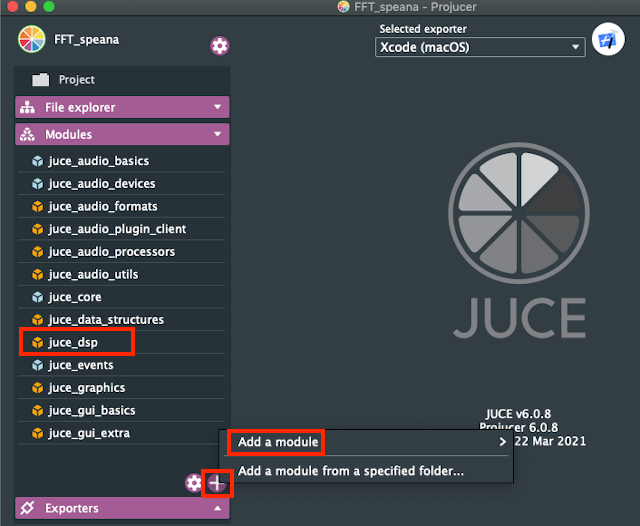Select juce_audio_basics module

point(122,161)
